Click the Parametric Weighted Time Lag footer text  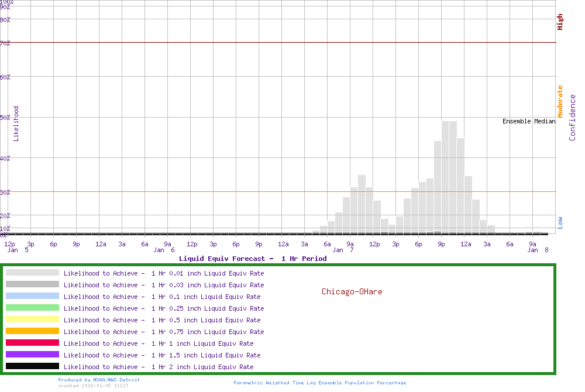(319, 383)
